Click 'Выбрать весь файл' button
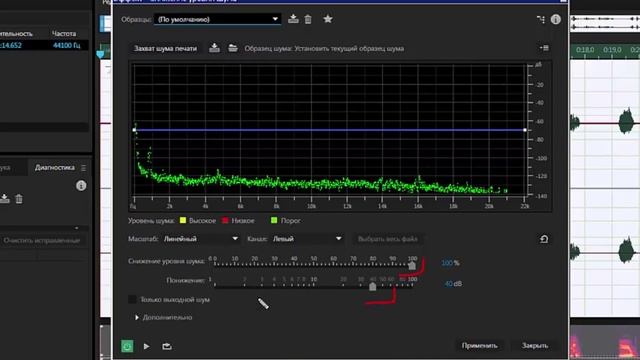The height and width of the screenshot is (360, 640). click(x=388, y=239)
